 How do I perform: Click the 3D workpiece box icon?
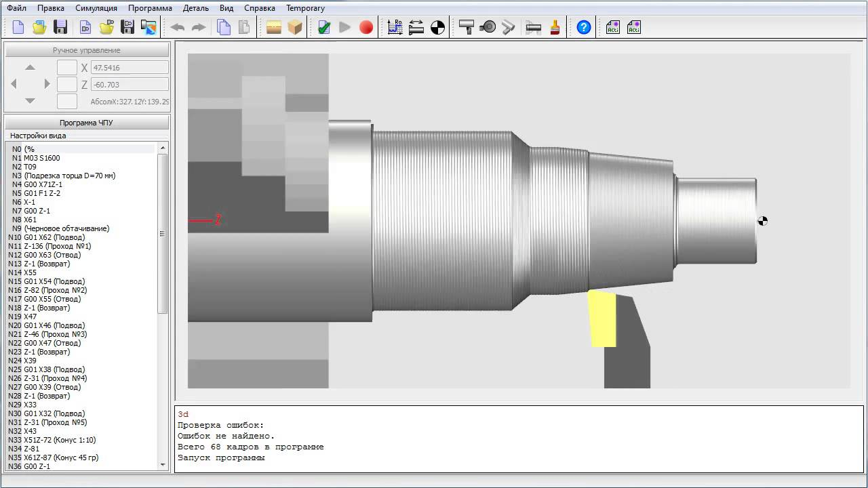tap(295, 27)
